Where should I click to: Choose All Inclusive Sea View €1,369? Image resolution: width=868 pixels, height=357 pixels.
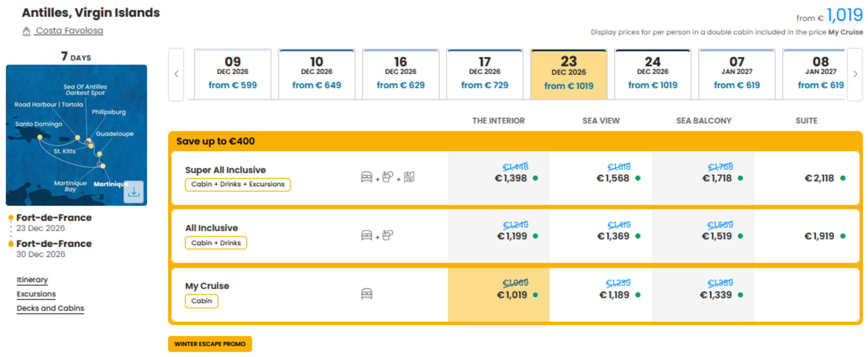point(601,236)
